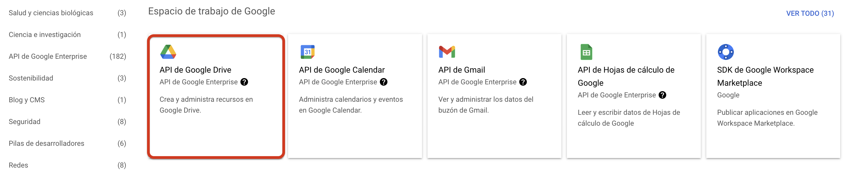Select the Sostenibilidad category filter
The height and width of the screenshot is (173, 868).
coord(31,78)
